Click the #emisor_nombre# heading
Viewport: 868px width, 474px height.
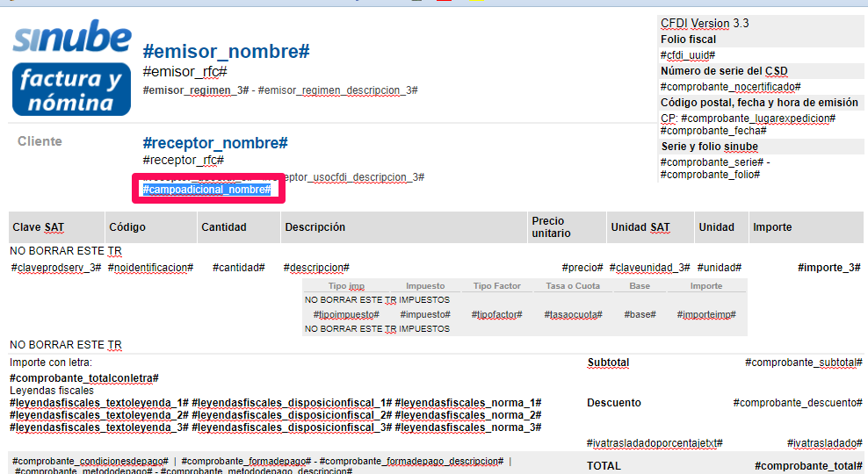coord(226,51)
